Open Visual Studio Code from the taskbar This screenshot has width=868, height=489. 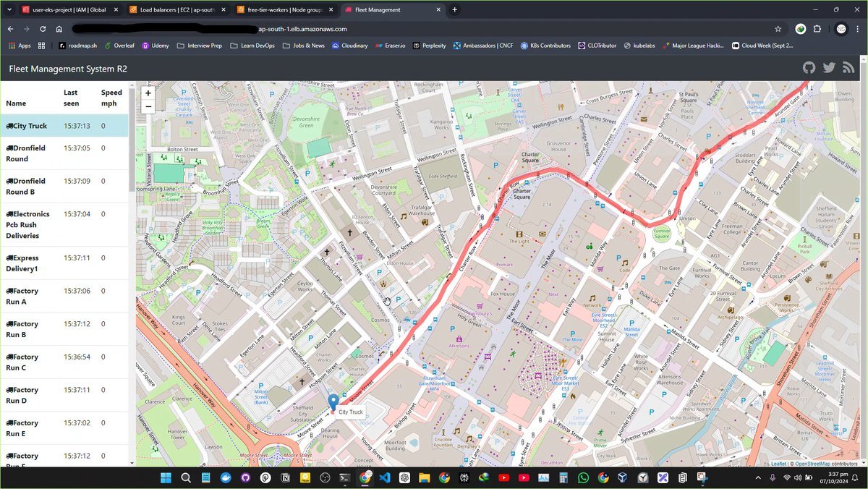click(385, 478)
